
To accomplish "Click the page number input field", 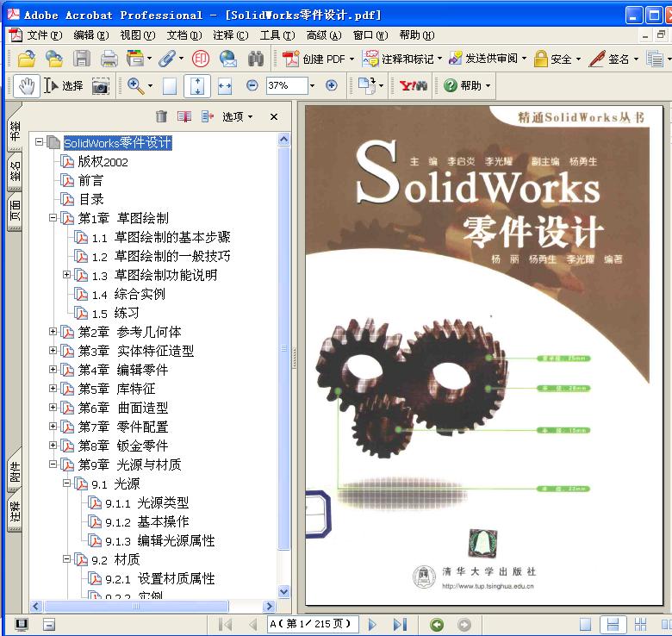I will tap(313, 624).
